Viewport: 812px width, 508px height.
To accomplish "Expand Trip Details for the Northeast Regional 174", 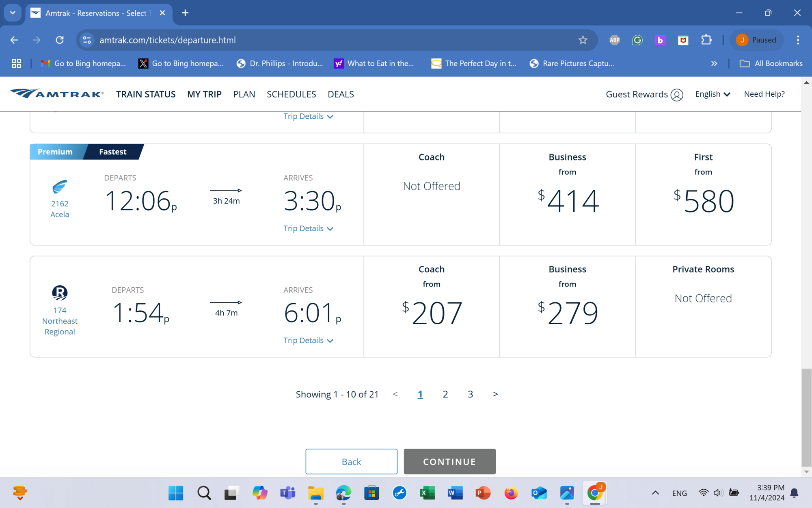I will coord(308,341).
